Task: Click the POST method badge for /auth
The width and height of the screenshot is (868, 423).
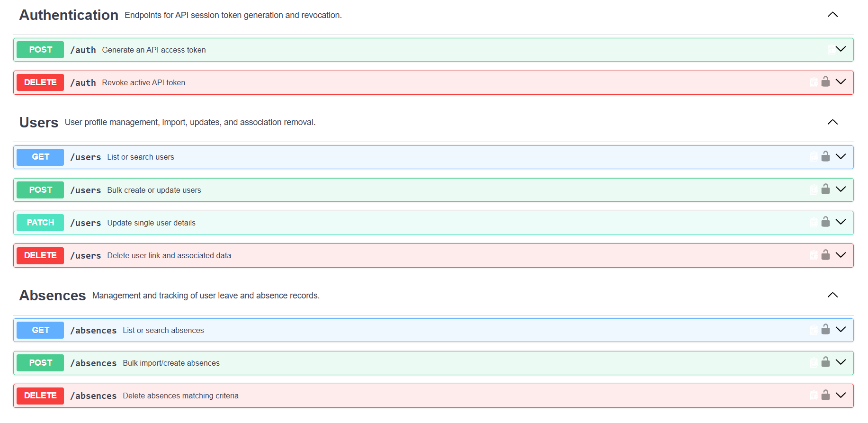Action: (x=40, y=50)
